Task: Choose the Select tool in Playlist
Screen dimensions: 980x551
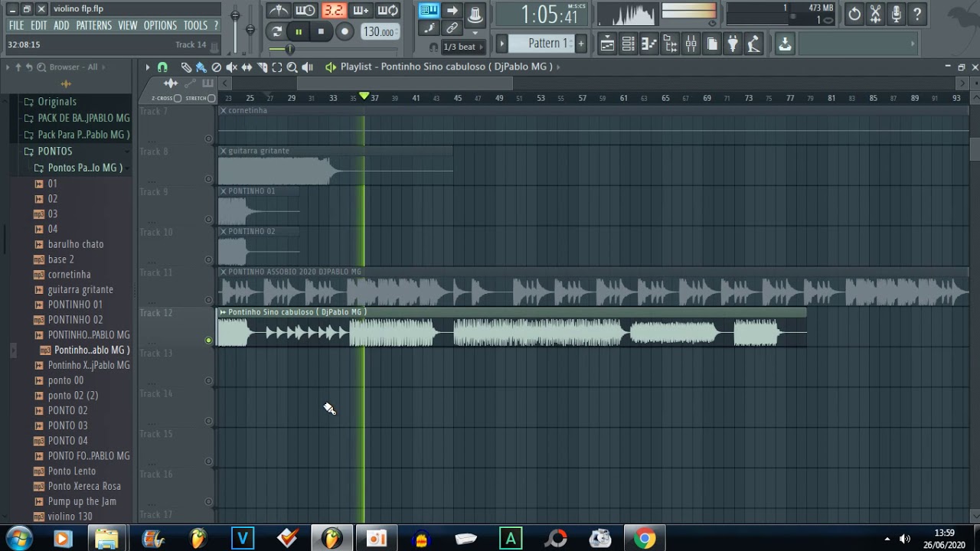Action: 277,67
